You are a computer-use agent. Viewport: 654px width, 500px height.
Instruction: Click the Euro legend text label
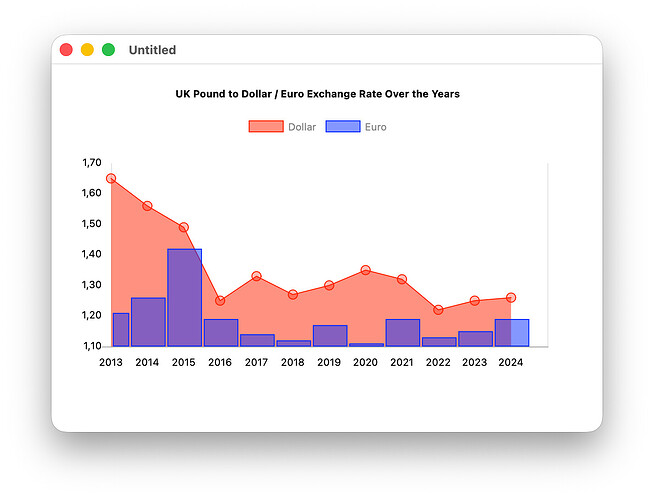pyautogui.click(x=375, y=127)
